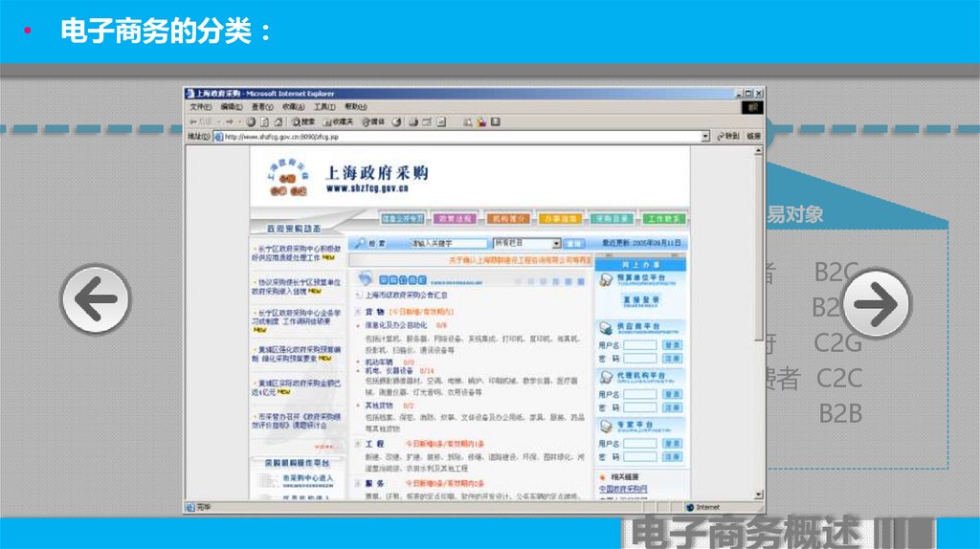The image size is (980, 549).
Task: Click the 供应商平台 platform icon
Action: 606,328
